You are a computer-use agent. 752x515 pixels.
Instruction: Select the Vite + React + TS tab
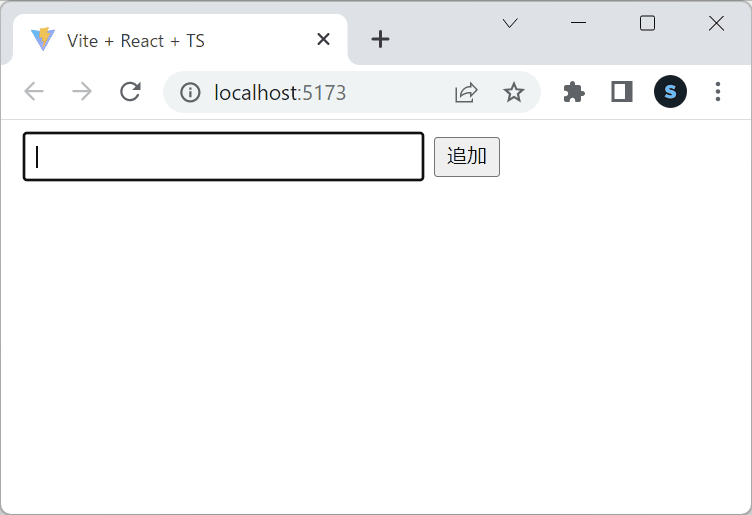tap(180, 40)
